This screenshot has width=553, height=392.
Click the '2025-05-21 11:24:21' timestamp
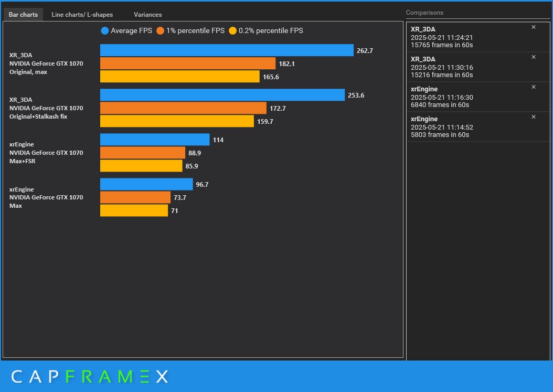[x=442, y=37]
